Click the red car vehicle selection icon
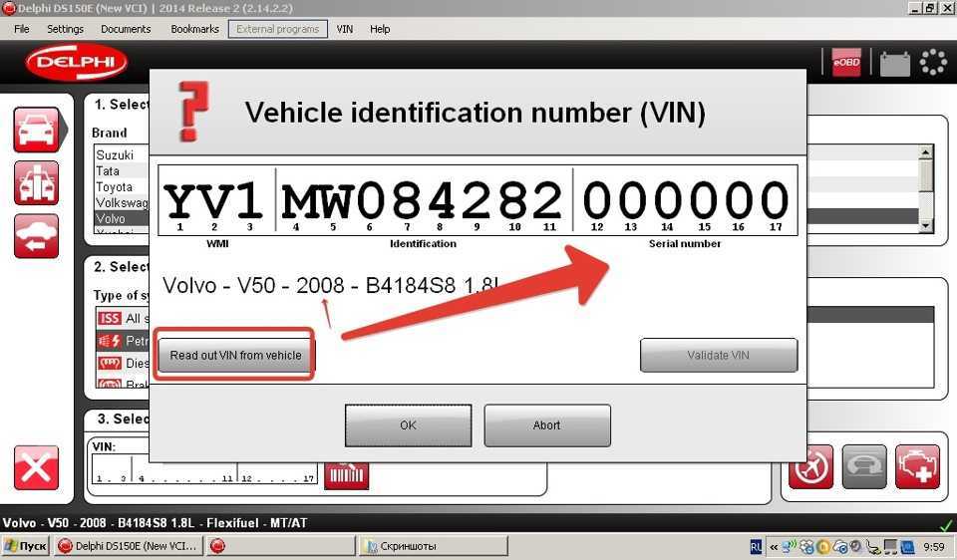The height and width of the screenshot is (560, 957). [36, 129]
